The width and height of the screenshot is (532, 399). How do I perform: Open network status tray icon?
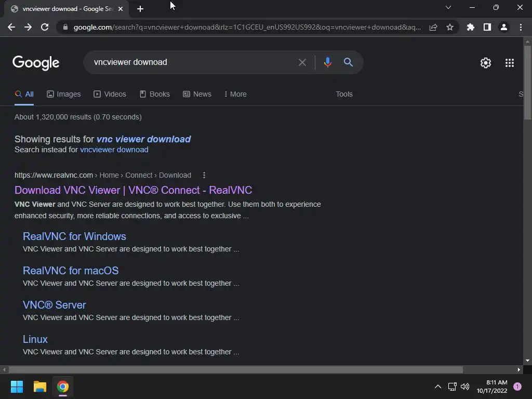[452, 387]
